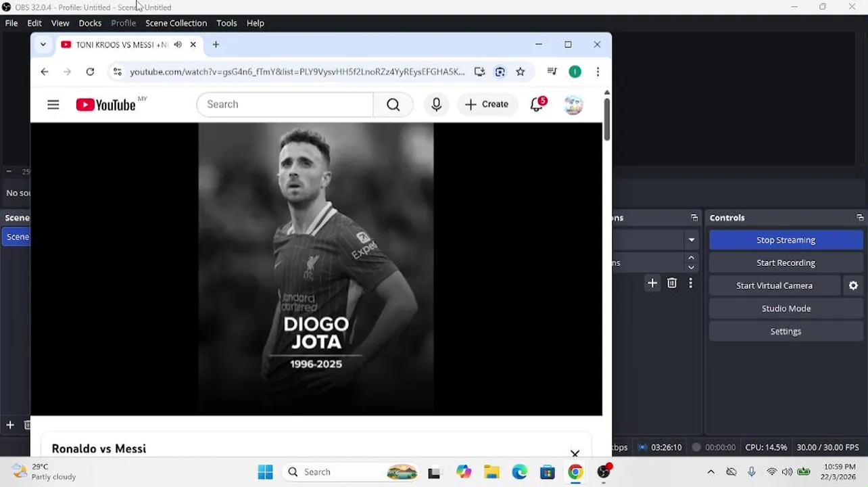Click Start Recording
The width and height of the screenshot is (868, 487).
pyautogui.click(x=786, y=263)
